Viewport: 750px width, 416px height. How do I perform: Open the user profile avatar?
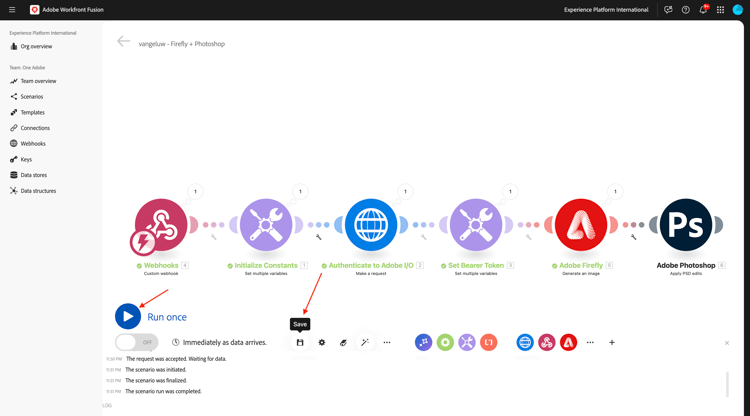[x=738, y=10]
